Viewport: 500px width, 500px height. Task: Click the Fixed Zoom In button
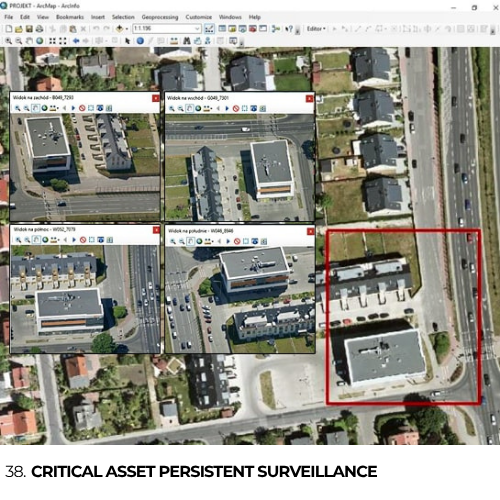tap(52, 41)
